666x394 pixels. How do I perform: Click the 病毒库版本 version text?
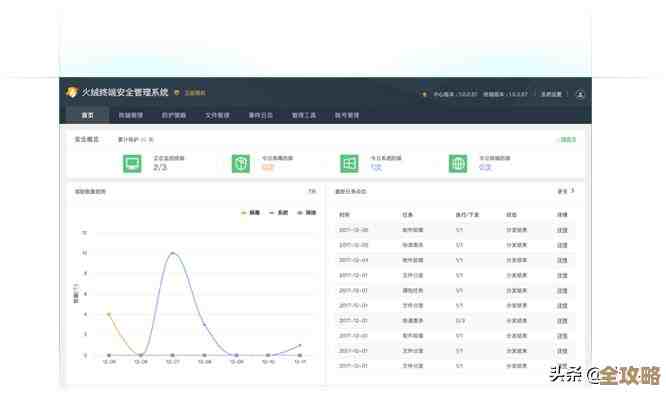(505, 94)
